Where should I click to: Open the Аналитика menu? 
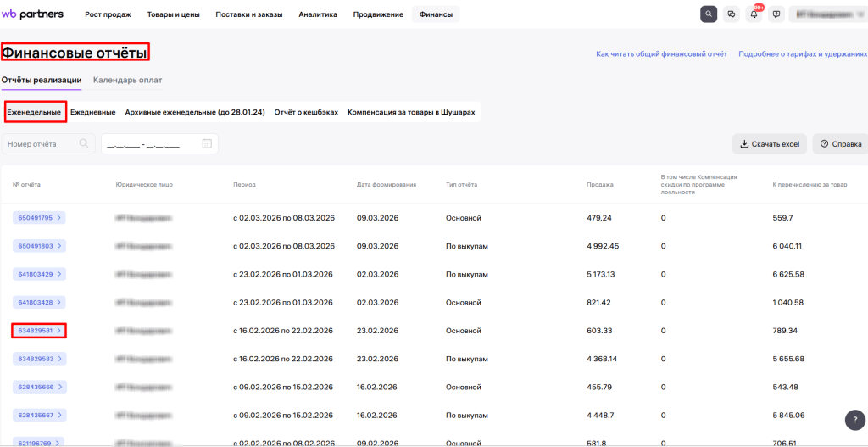(x=318, y=14)
